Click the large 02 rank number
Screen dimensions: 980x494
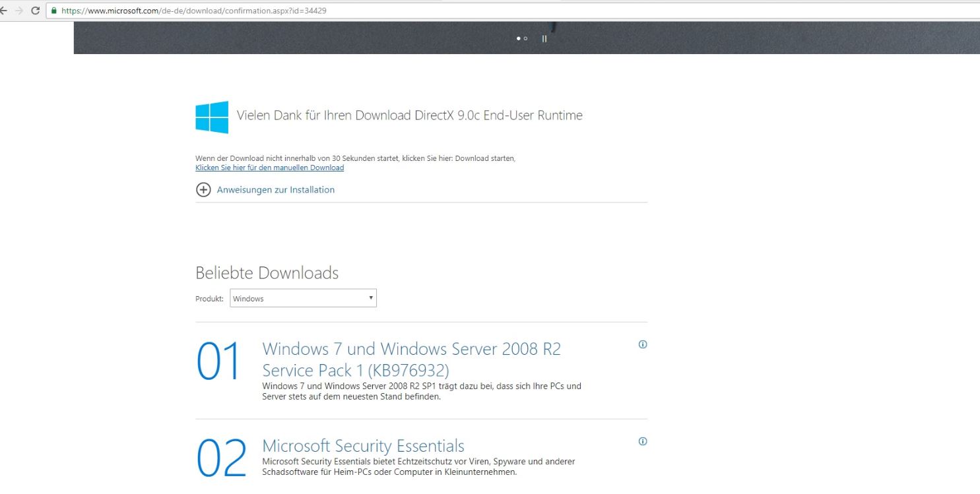[222, 458]
